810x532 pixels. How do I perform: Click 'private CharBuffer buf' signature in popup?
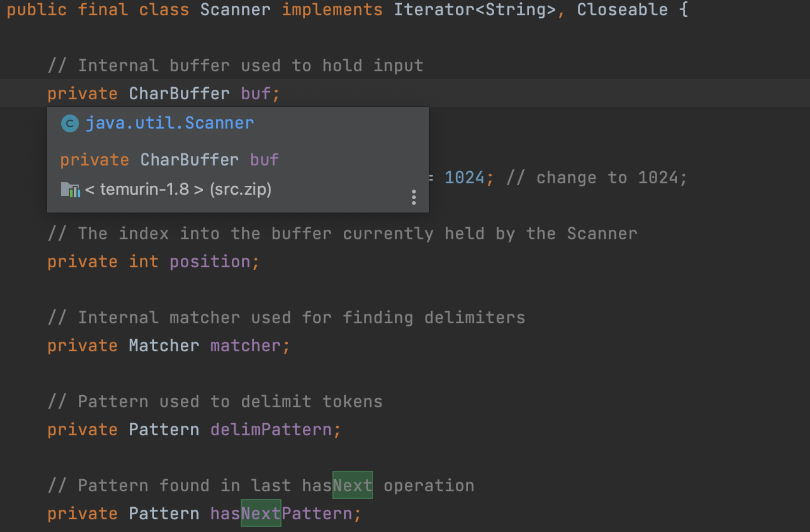170,160
